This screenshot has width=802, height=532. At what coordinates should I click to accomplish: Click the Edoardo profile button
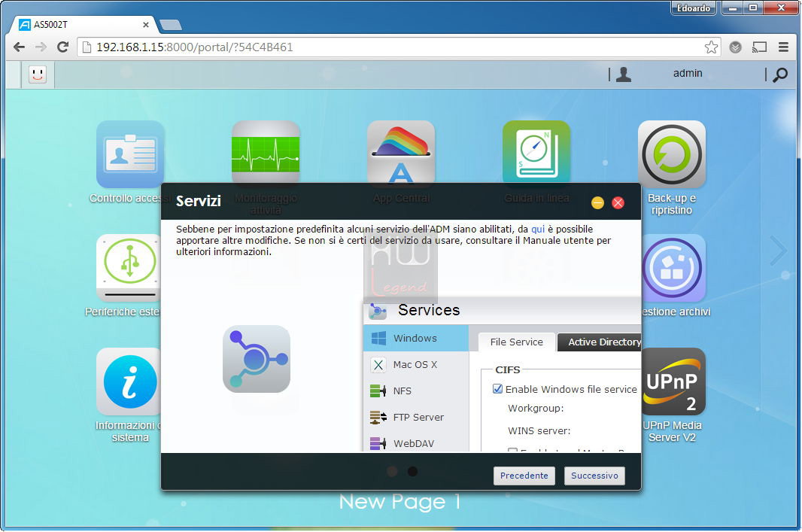tap(693, 8)
